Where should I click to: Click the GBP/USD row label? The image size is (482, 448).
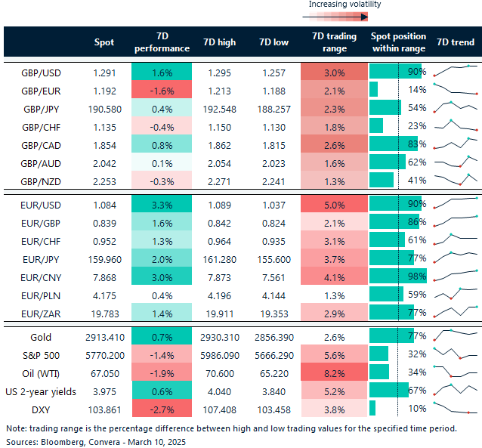pos(41,73)
